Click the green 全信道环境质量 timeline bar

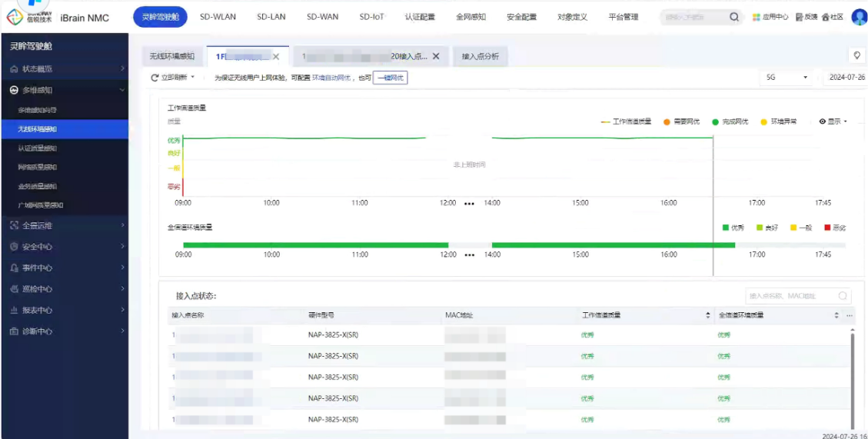coord(315,245)
